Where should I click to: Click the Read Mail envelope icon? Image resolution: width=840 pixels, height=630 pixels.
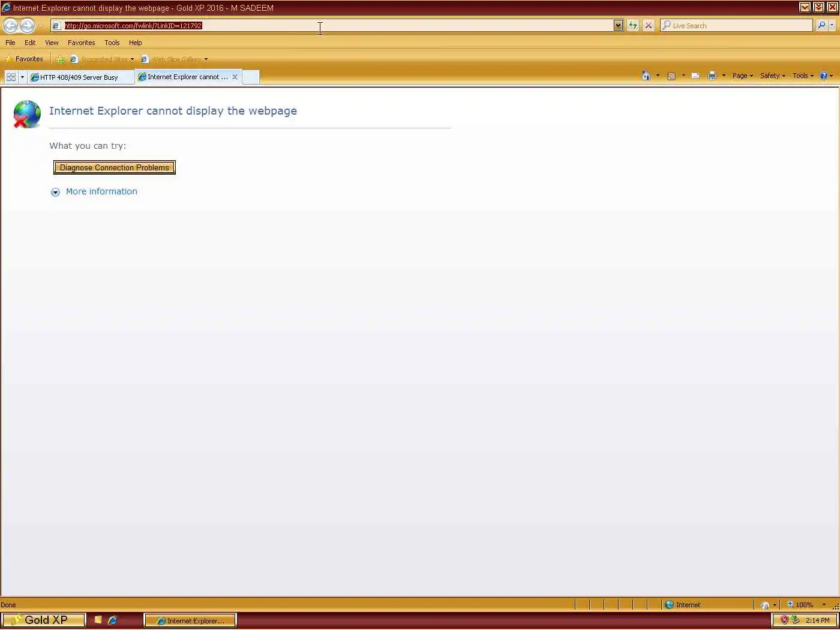(695, 76)
